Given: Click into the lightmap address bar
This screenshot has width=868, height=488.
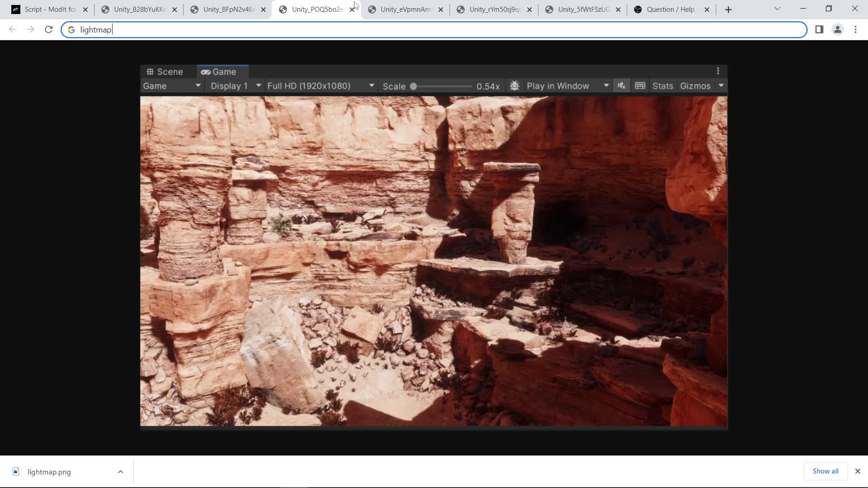Looking at the screenshot, I should point(434,30).
